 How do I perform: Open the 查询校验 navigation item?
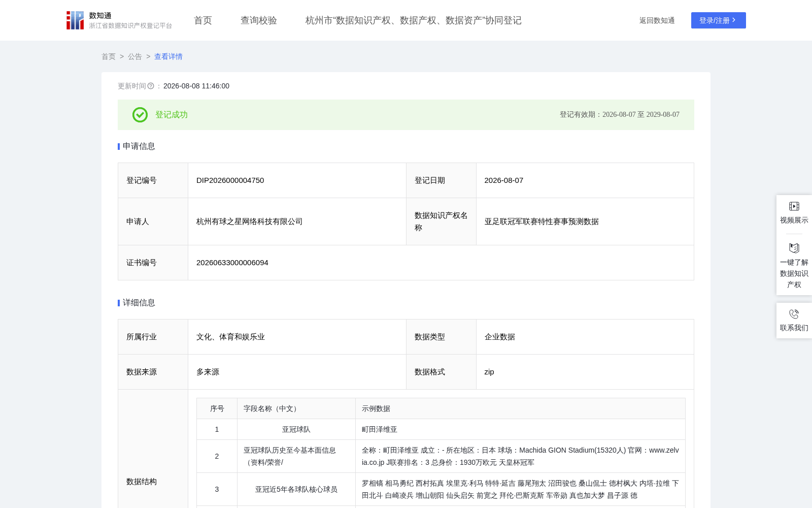[x=259, y=20]
